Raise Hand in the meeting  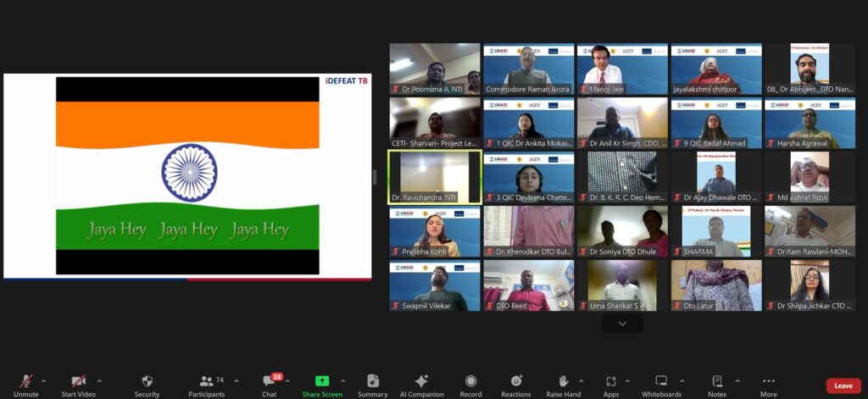click(x=563, y=383)
